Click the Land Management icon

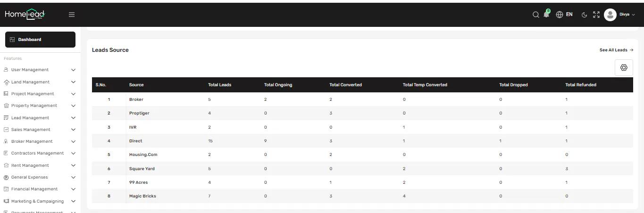click(6, 82)
